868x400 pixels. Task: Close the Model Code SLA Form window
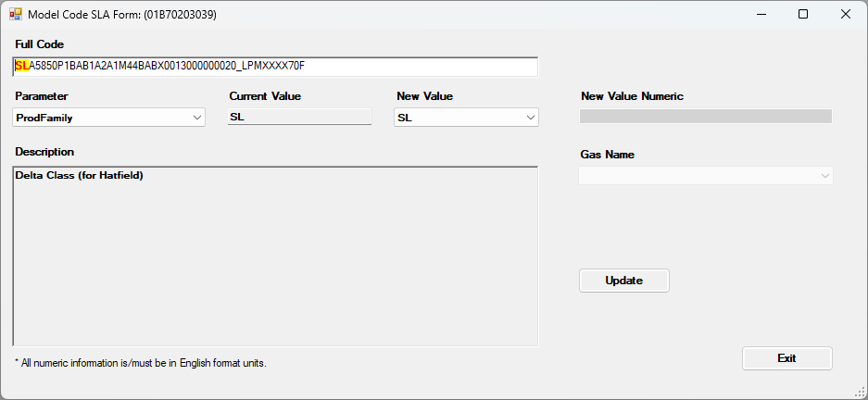(x=845, y=15)
